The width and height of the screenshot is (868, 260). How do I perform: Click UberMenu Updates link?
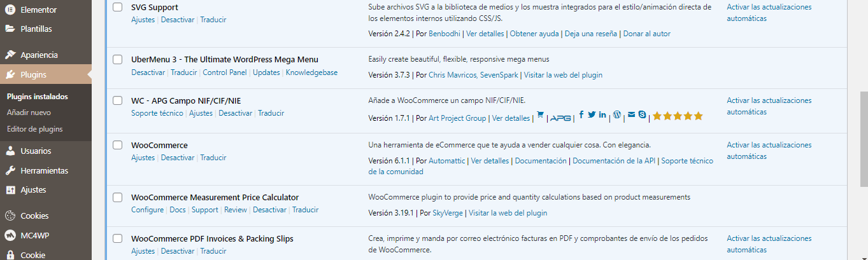(266, 72)
